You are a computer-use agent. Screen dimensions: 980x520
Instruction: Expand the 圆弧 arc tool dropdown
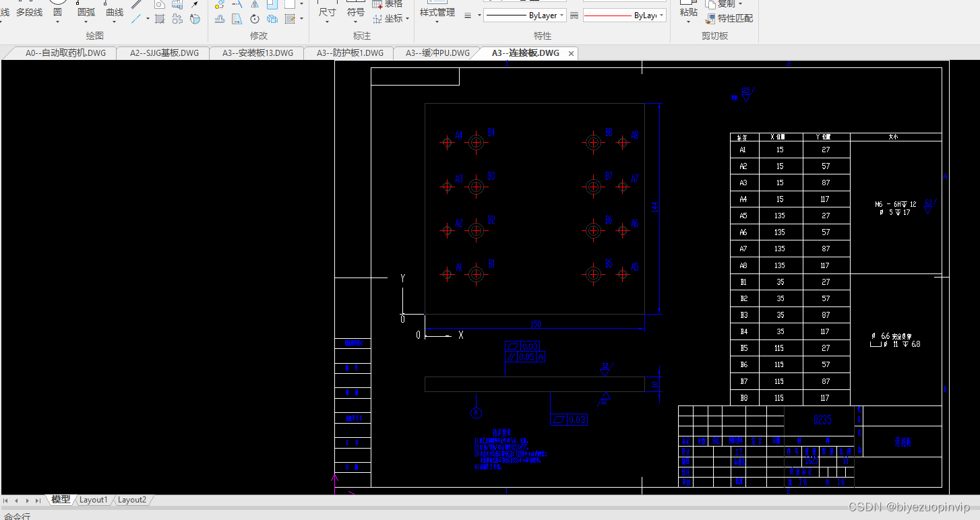(86, 22)
